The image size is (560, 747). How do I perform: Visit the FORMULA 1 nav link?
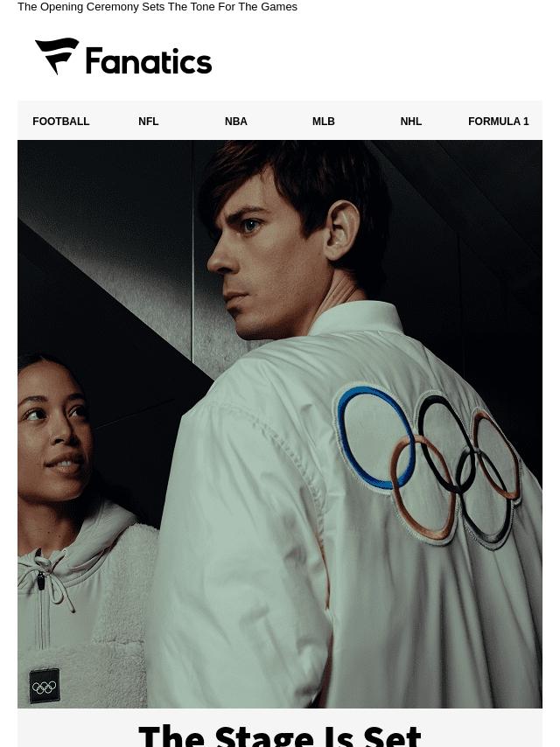499,122
